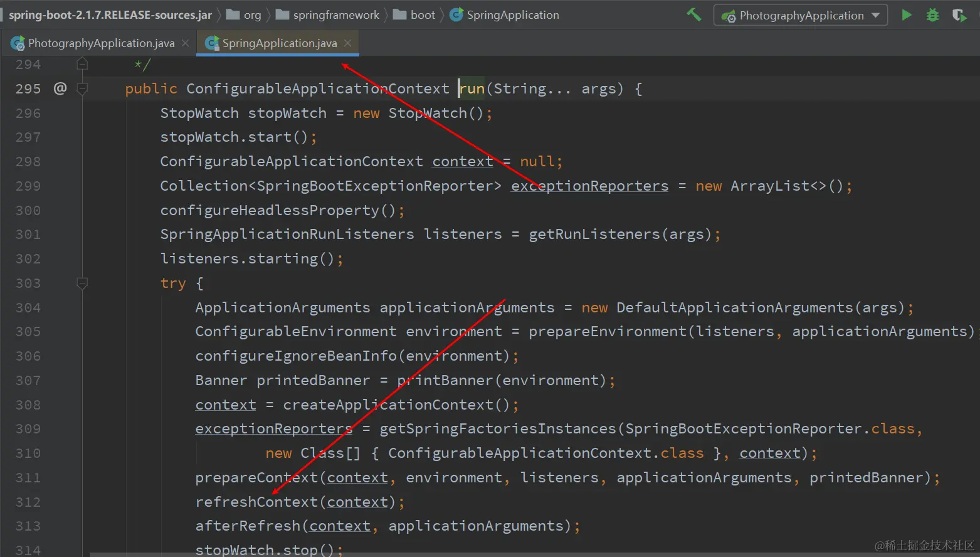Click printBanner(environment) on line 307
The image size is (980, 557).
[502, 380]
